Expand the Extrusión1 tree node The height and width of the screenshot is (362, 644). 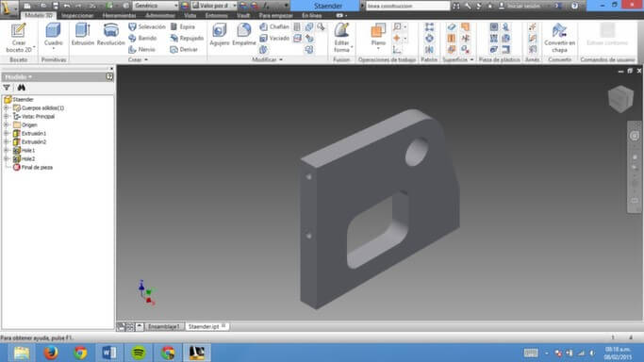7,133
